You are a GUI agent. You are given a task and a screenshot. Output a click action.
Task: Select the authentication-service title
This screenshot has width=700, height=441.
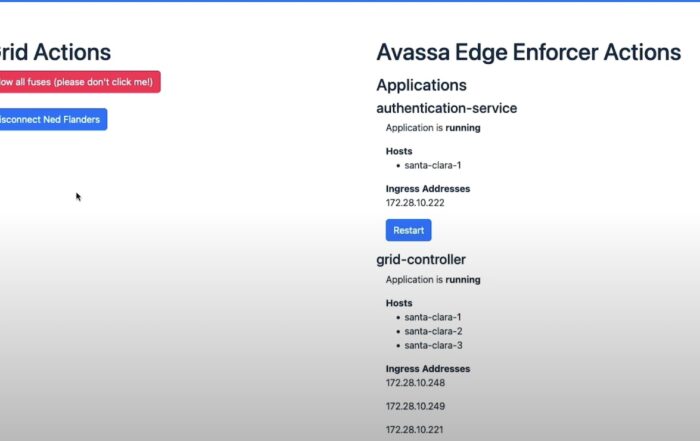pos(446,108)
